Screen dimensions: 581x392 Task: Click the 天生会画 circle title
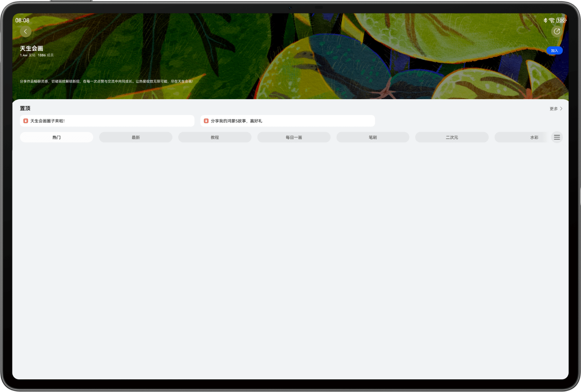(31, 49)
